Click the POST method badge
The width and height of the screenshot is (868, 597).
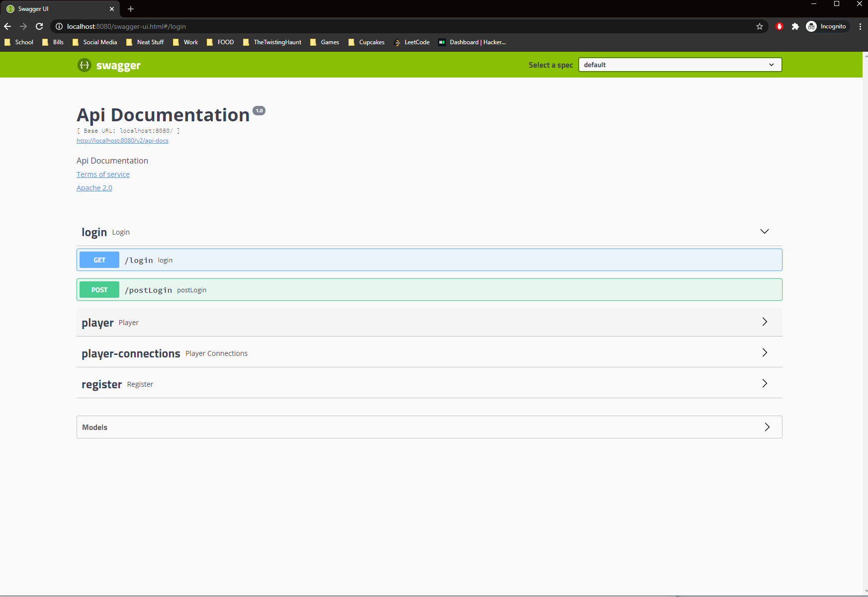[x=99, y=290]
